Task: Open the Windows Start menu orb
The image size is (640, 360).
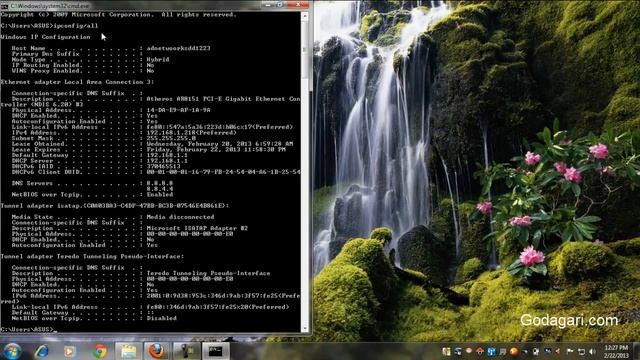Action: pyautogui.click(x=12, y=351)
